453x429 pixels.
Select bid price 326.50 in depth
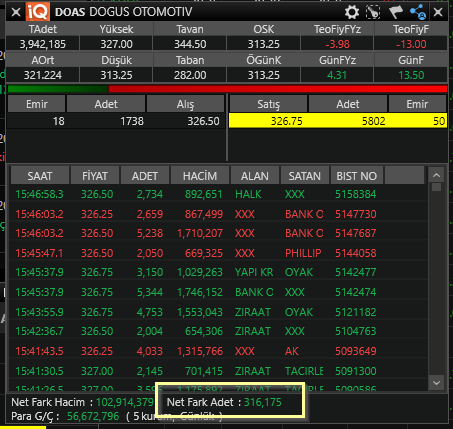(203, 121)
